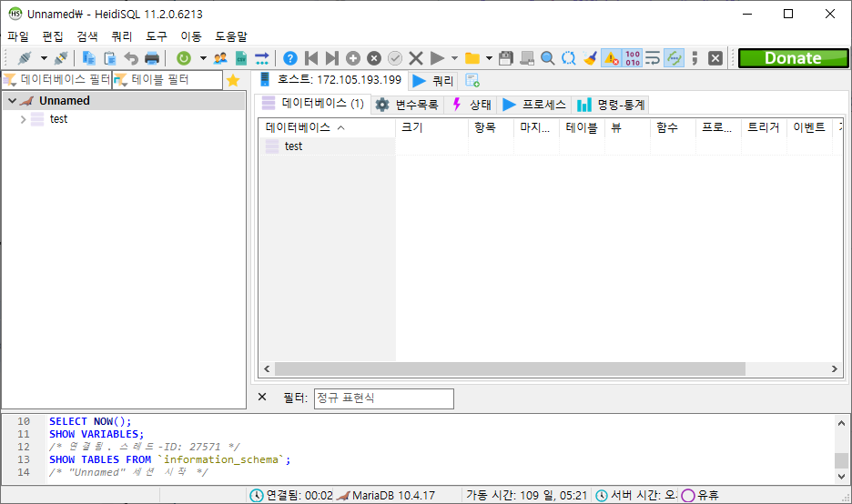The image size is (852, 504).
Task: Click the Cancel editing X icon
Action: coord(416,58)
